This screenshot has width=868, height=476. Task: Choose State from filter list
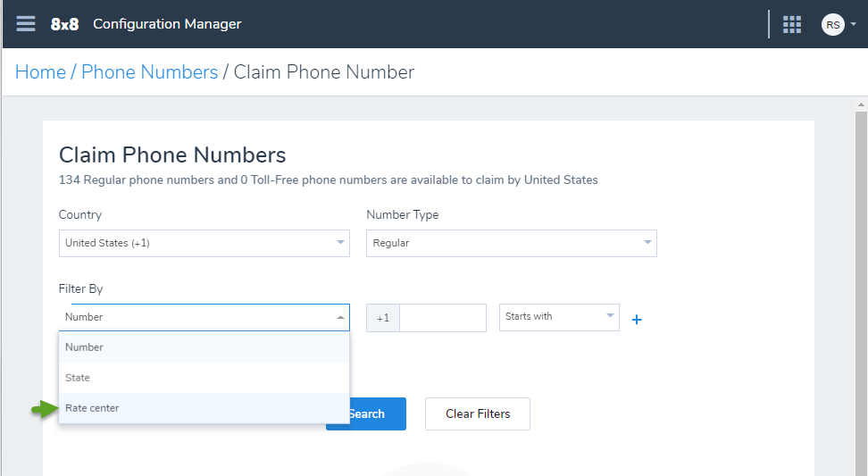point(204,378)
